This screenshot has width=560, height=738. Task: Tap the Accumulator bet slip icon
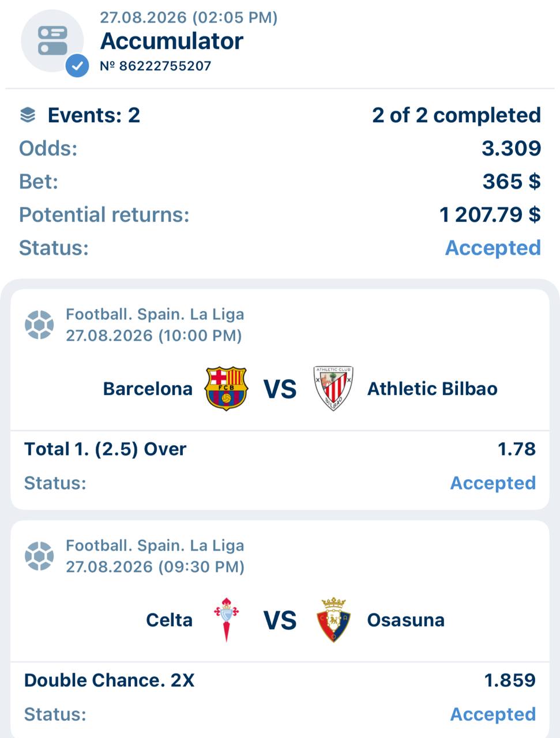[x=52, y=41]
